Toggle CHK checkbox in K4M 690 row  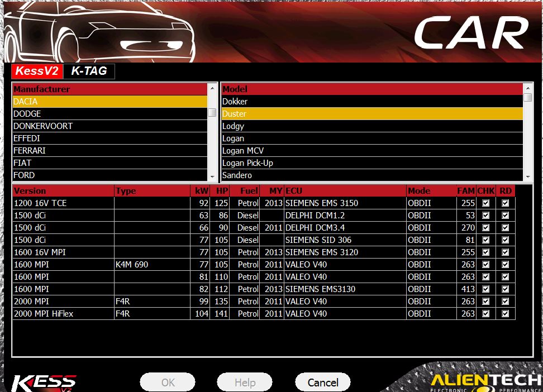[x=486, y=265]
